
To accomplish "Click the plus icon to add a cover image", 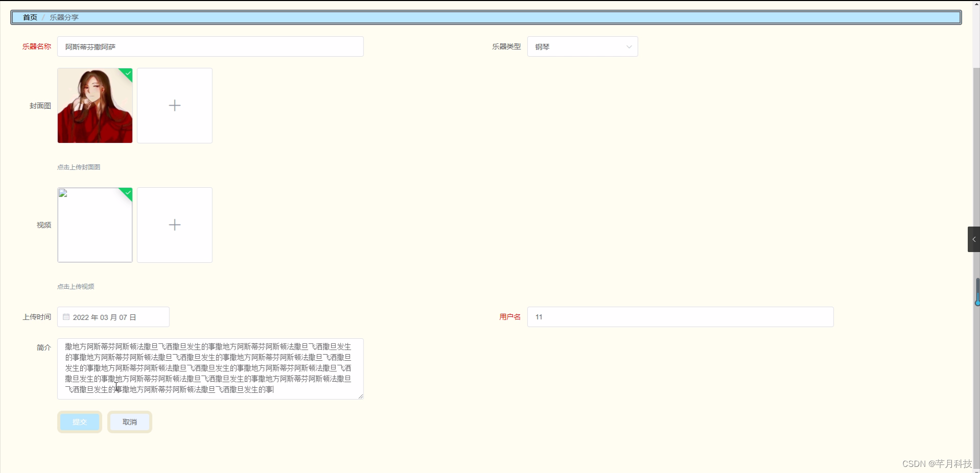I will tap(174, 105).
